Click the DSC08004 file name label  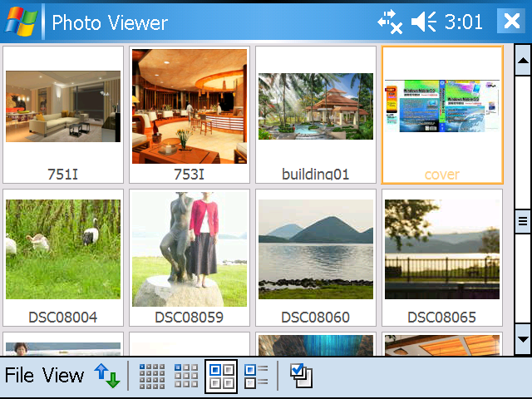point(63,318)
